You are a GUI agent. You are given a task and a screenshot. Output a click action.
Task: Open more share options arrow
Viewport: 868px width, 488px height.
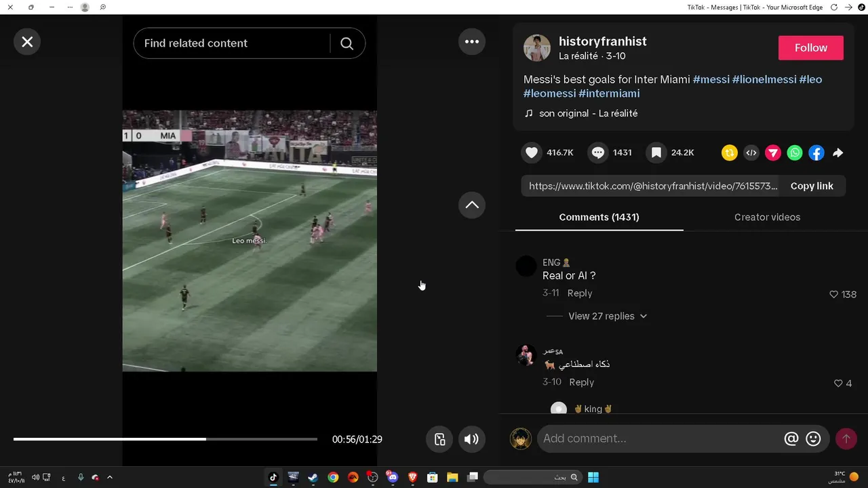(x=838, y=153)
